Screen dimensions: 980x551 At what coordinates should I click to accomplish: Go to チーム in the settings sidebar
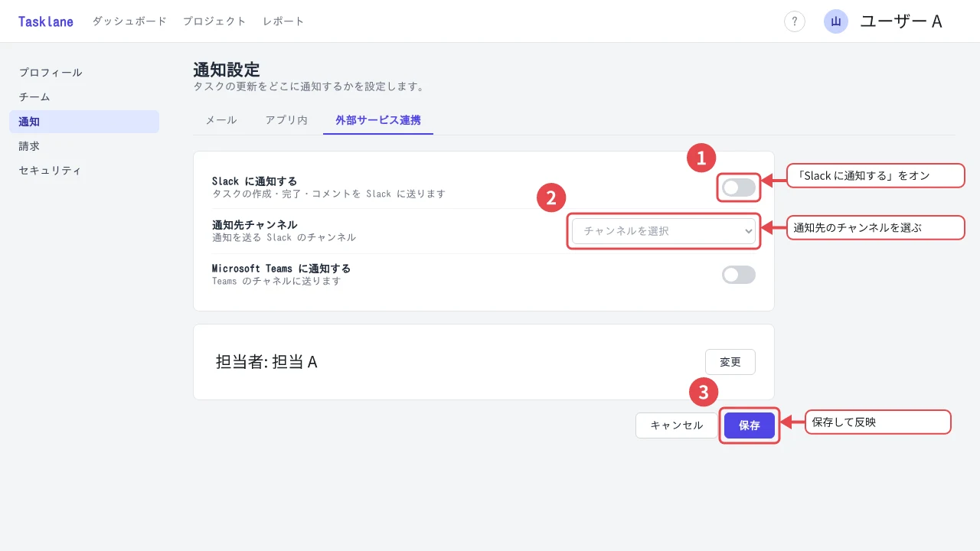84,97
